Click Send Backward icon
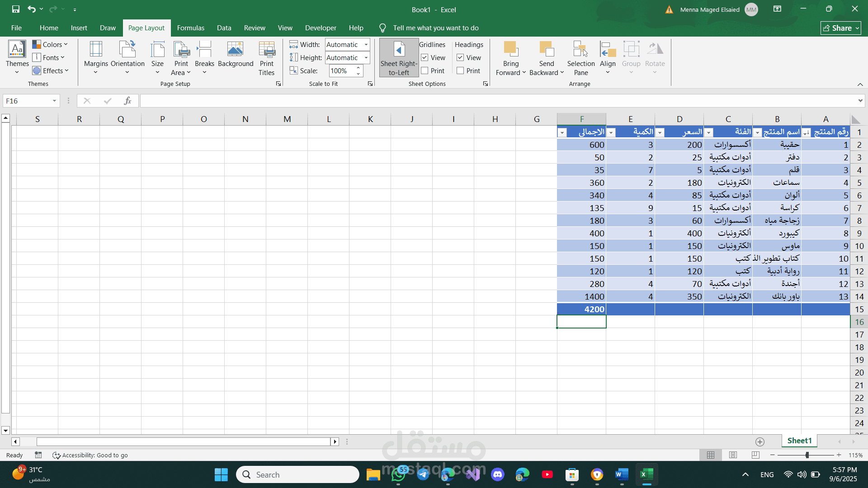 coord(547,49)
